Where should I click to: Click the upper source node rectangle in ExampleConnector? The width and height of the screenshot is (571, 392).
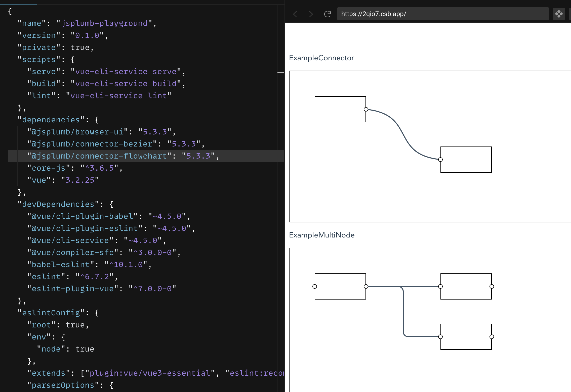point(340,109)
